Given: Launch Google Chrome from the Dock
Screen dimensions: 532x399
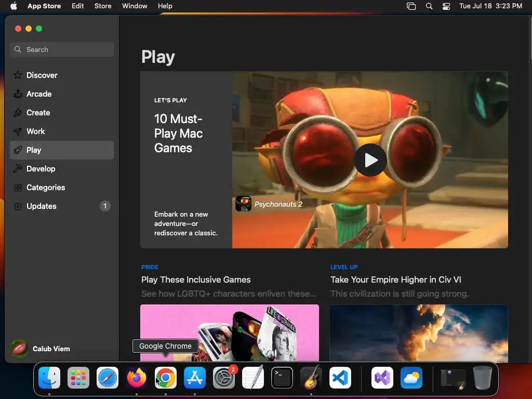Looking at the screenshot, I should (166, 378).
